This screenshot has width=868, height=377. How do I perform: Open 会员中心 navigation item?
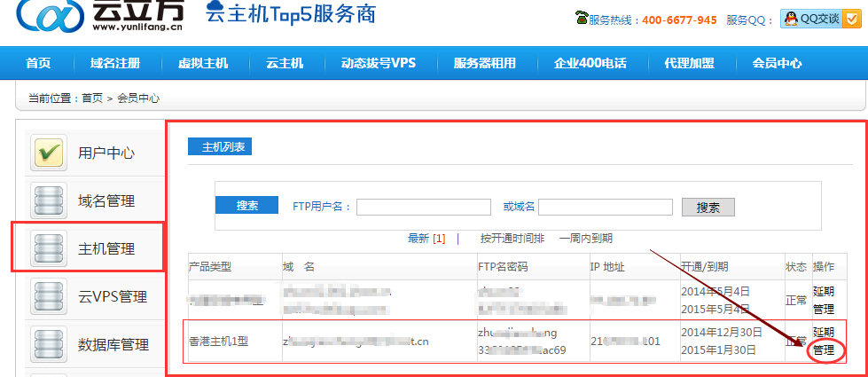coord(777,63)
